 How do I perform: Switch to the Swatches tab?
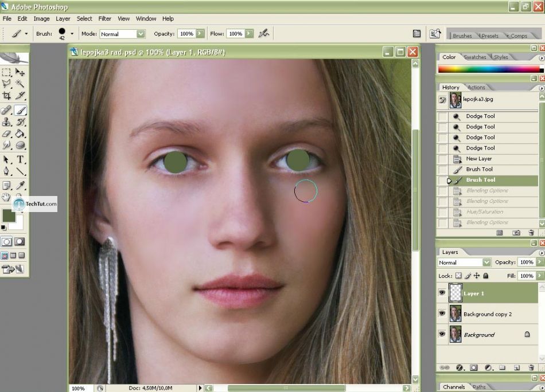pos(475,57)
